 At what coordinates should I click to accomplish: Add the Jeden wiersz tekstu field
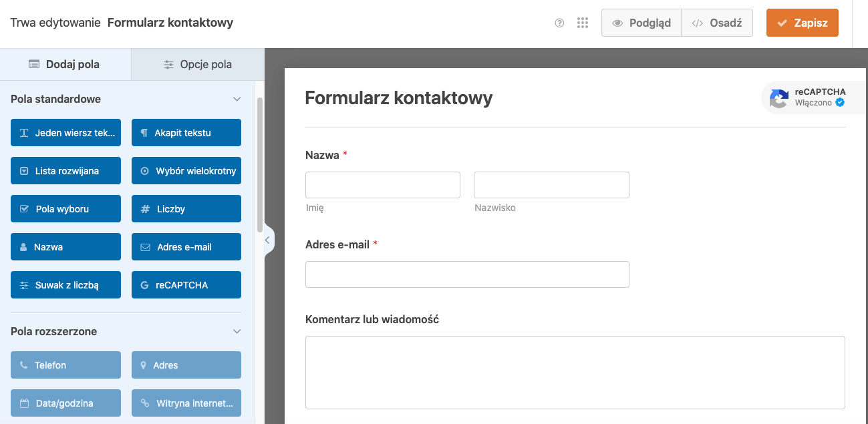tap(65, 133)
